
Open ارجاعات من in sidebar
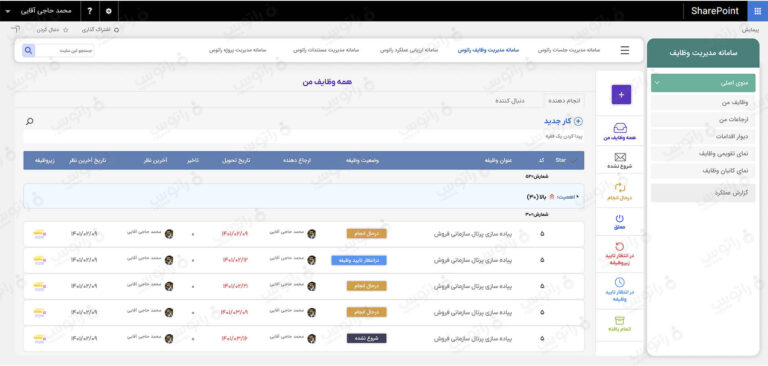tap(703, 120)
